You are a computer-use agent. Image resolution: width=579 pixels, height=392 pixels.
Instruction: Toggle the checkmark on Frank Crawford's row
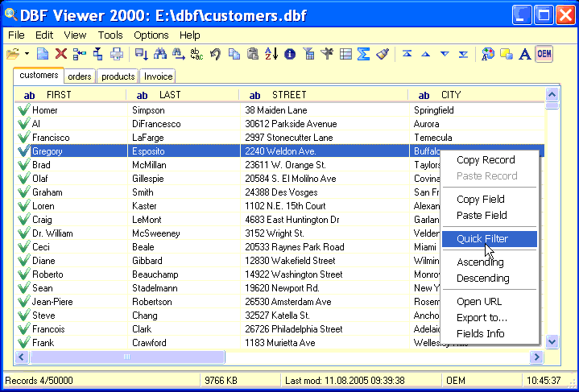(23, 342)
